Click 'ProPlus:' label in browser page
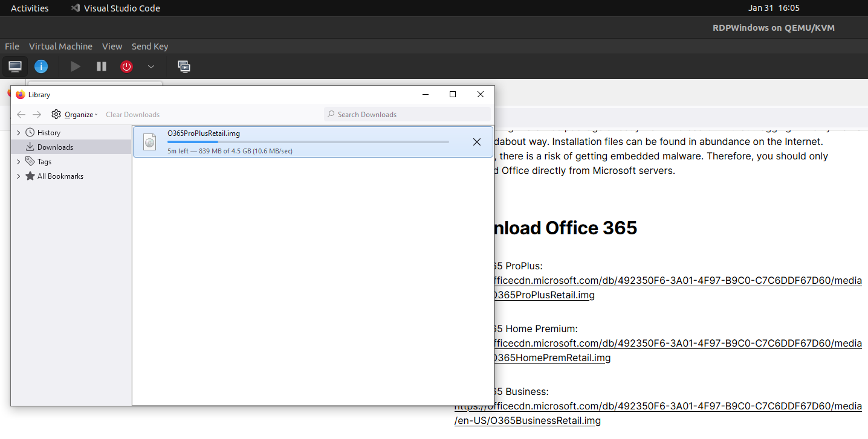 pos(524,266)
